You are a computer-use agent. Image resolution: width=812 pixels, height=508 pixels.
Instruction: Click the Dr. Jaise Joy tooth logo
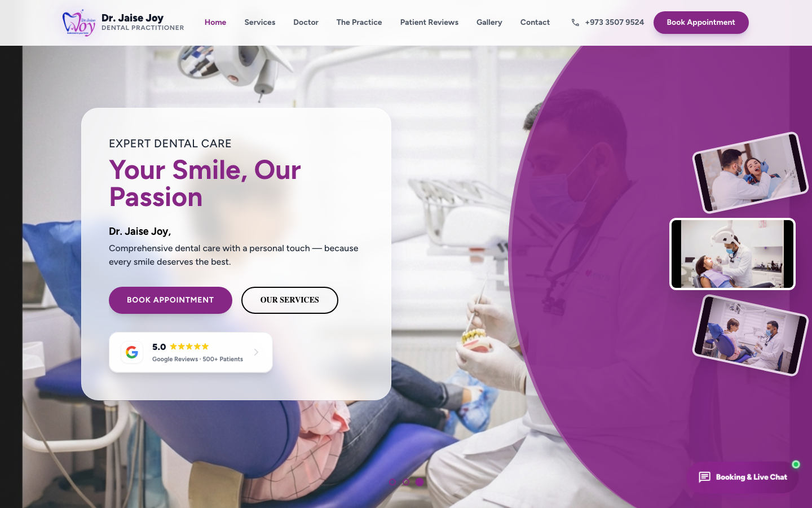tap(79, 23)
